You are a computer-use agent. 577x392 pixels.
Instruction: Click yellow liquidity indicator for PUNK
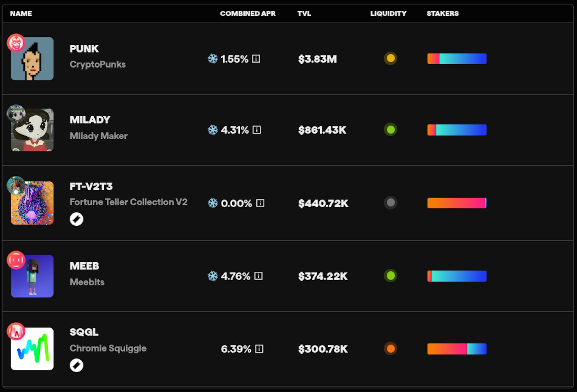(390, 58)
